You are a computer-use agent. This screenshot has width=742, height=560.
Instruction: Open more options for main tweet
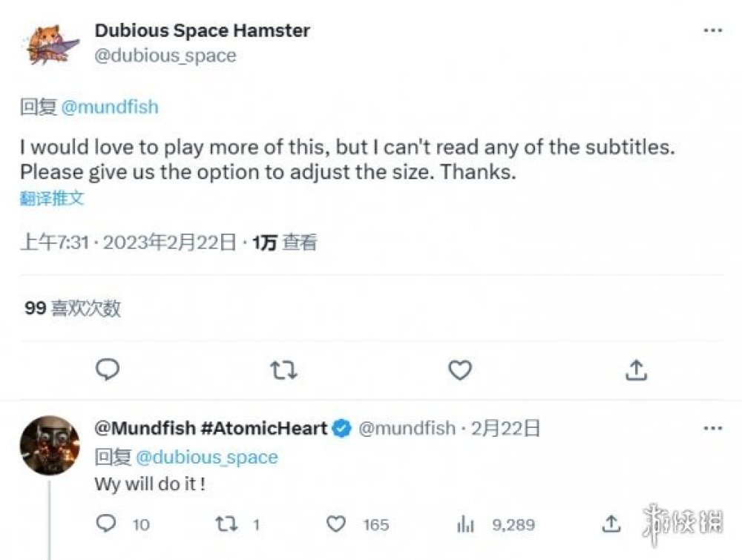tap(712, 31)
